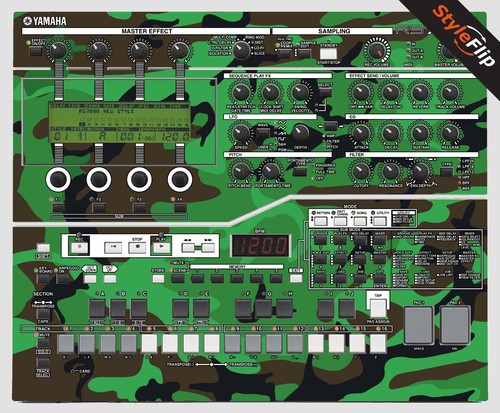Click the OCT DOWN button

pos(90,279)
